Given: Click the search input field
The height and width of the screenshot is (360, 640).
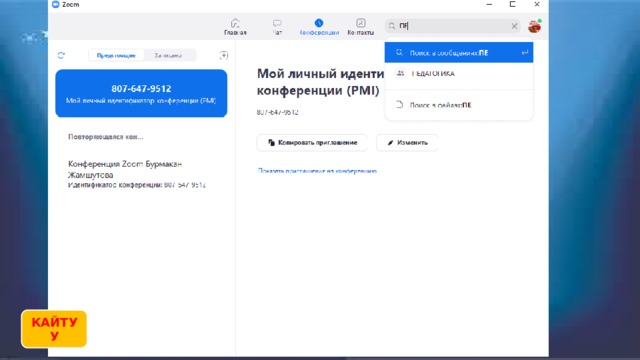Looking at the screenshot, I should pos(452,26).
